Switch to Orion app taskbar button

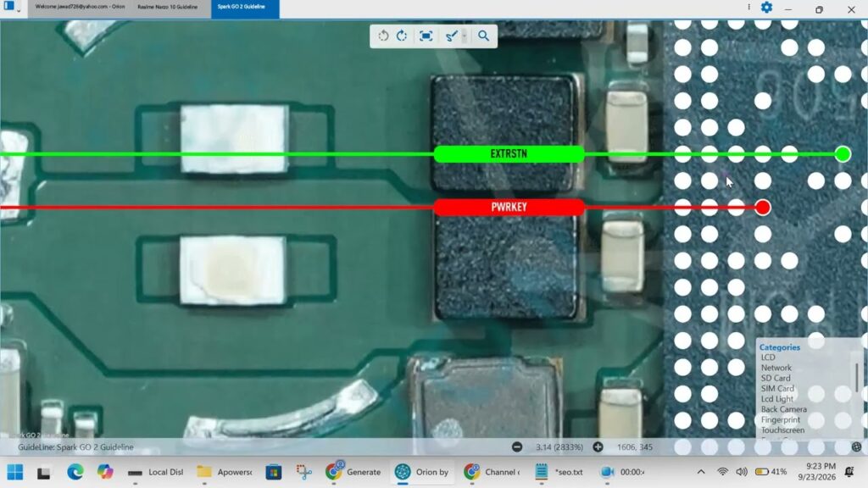coord(422,472)
